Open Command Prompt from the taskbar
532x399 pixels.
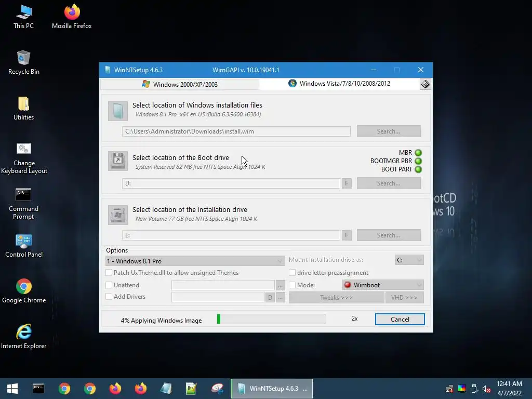38,389
